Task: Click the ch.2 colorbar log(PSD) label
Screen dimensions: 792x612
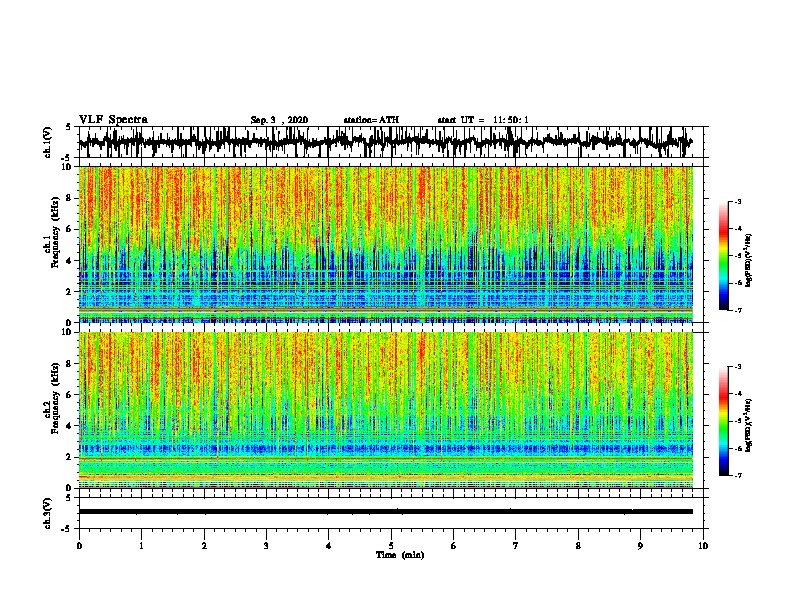Action: click(x=748, y=425)
